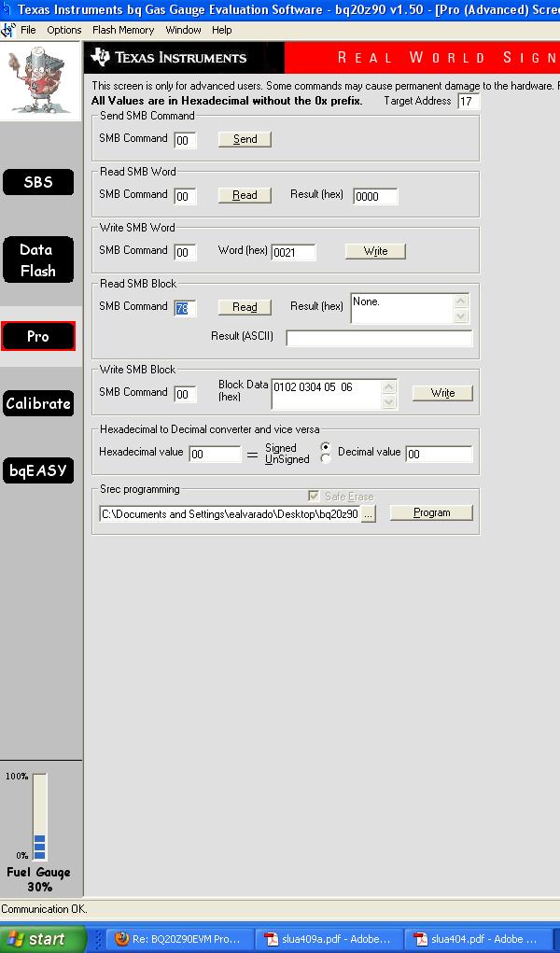This screenshot has height=953, width=560.
Task: Click Write in Write SMB Word
Action: point(375,251)
